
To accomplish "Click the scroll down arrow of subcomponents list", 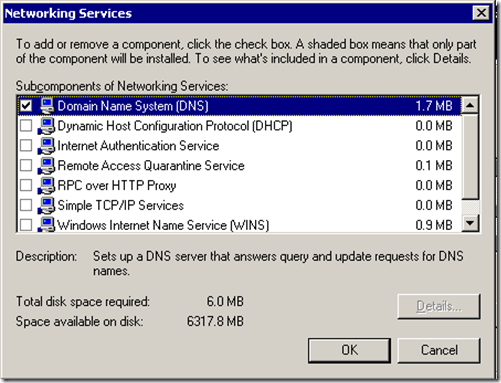I will 470,223.
